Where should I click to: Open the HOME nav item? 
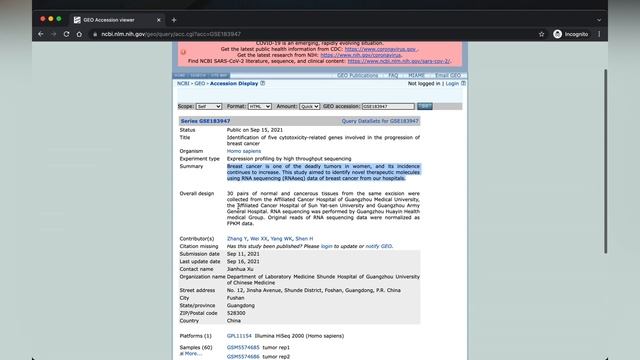pos(180,76)
